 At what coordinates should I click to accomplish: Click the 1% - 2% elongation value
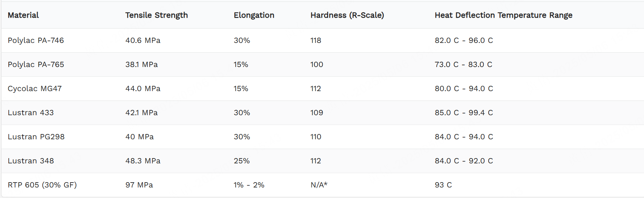click(249, 185)
